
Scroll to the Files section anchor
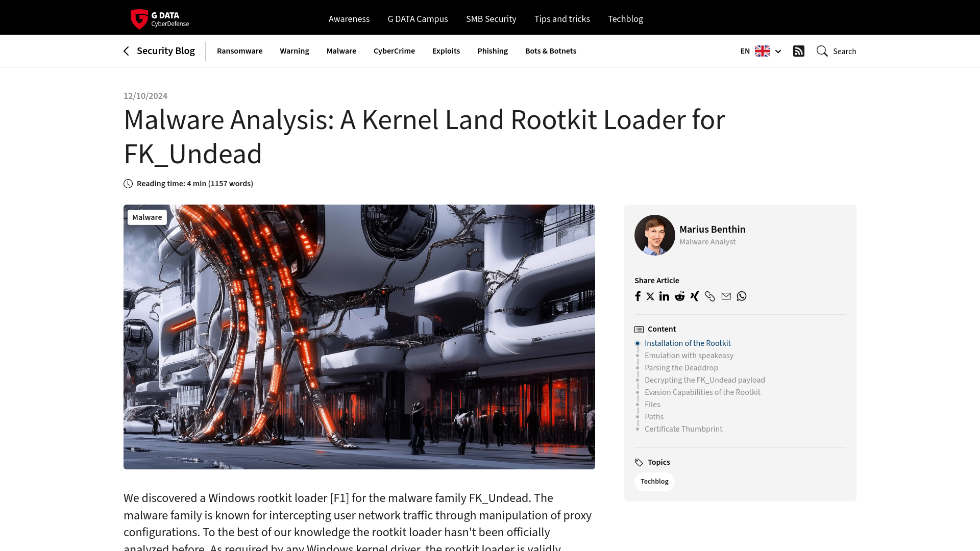click(x=652, y=404)
